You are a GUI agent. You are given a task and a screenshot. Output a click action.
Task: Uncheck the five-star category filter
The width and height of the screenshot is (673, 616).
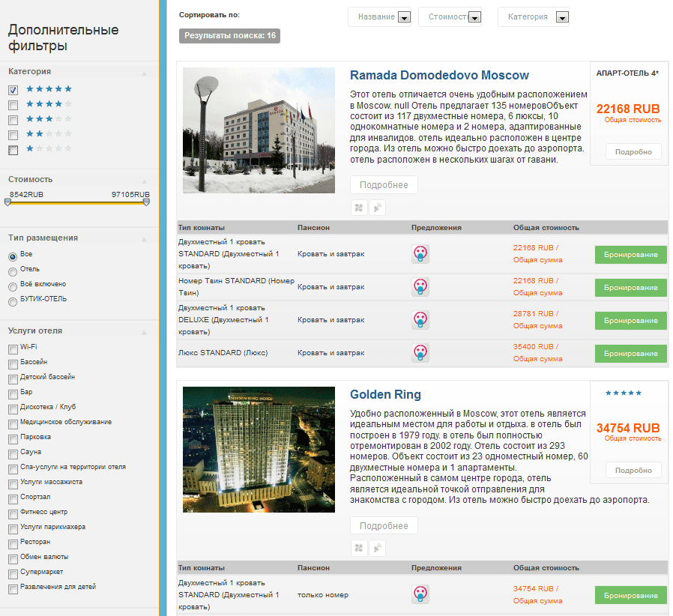13,90
